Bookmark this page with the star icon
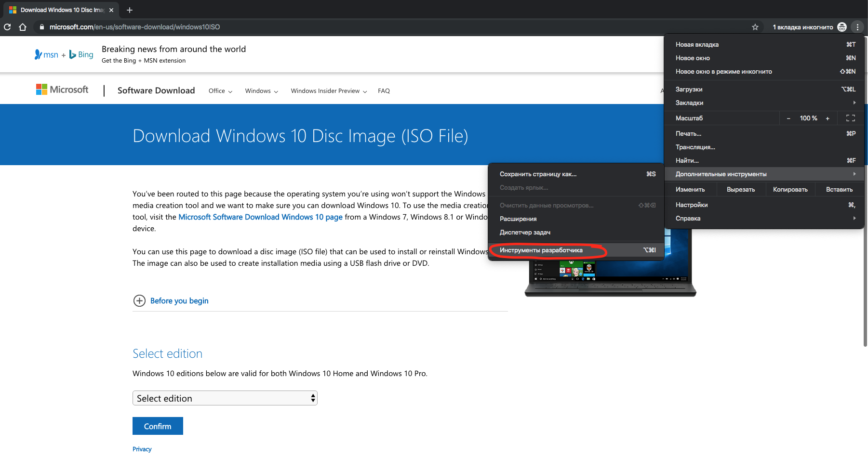 pos(755,27)
